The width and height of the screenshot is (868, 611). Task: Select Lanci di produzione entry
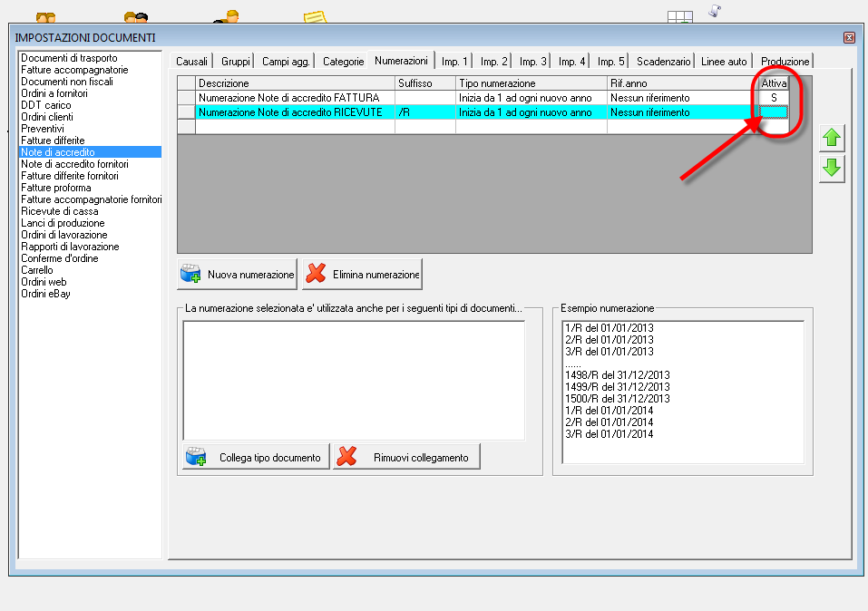tap(90, 223)
